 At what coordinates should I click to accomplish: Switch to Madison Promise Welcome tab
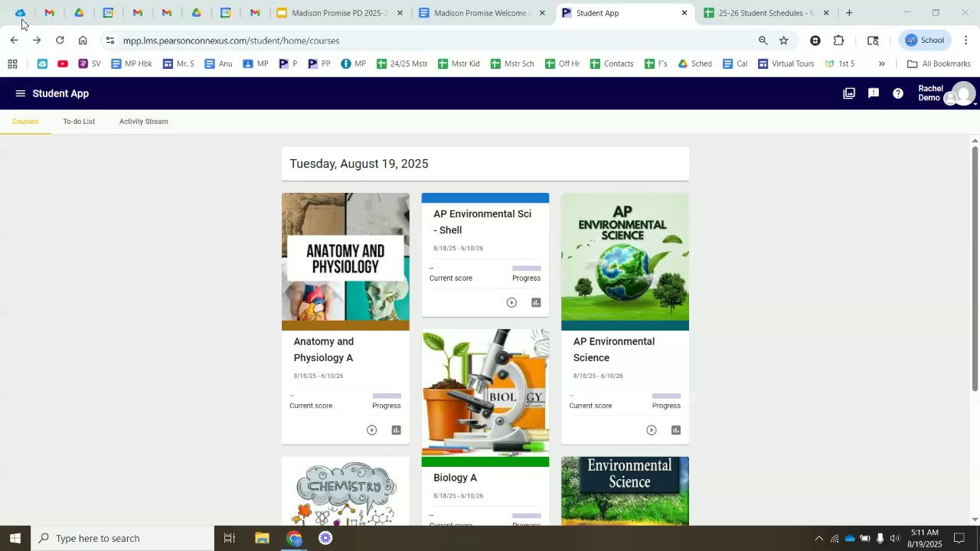pos(483,13)
